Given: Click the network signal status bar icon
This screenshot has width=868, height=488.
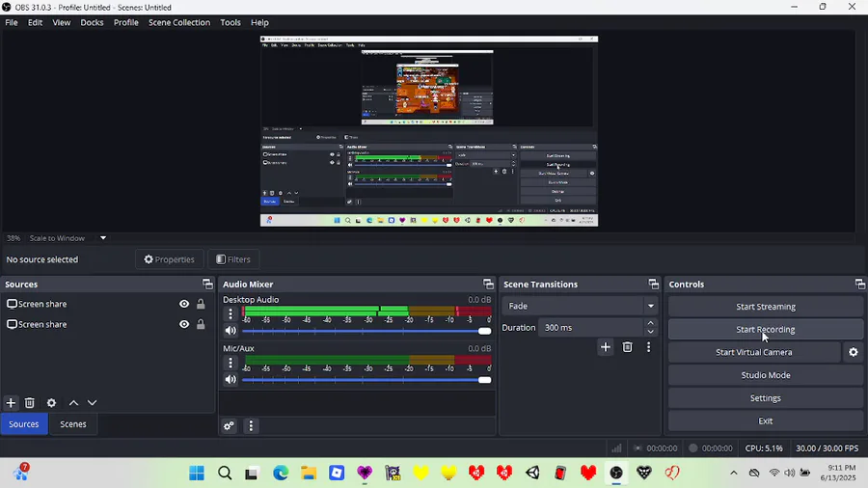Looking at the screenshot, I should [x=616, y=448].
